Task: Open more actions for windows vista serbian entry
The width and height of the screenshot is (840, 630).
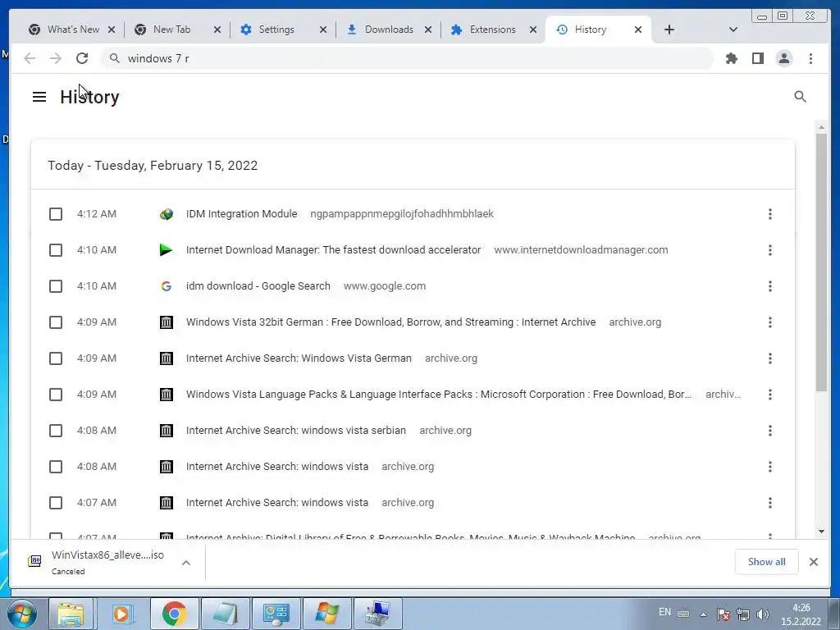Action: (769, 431)
